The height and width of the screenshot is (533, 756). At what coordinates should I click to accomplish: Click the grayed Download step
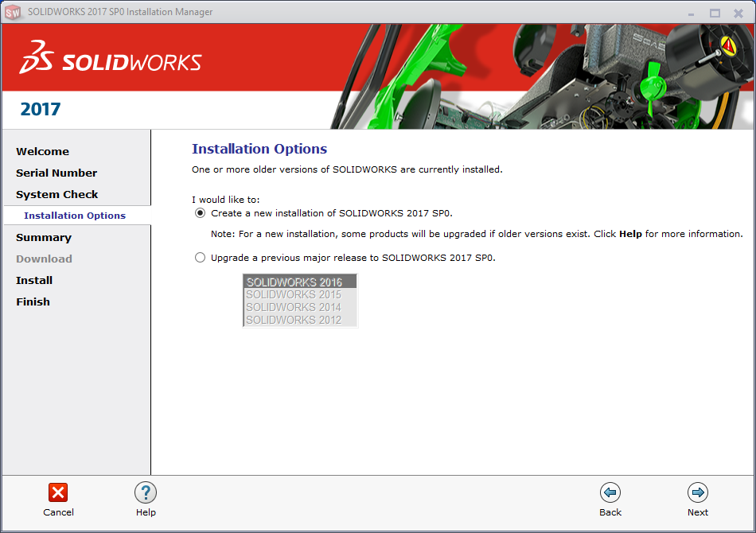44,259
